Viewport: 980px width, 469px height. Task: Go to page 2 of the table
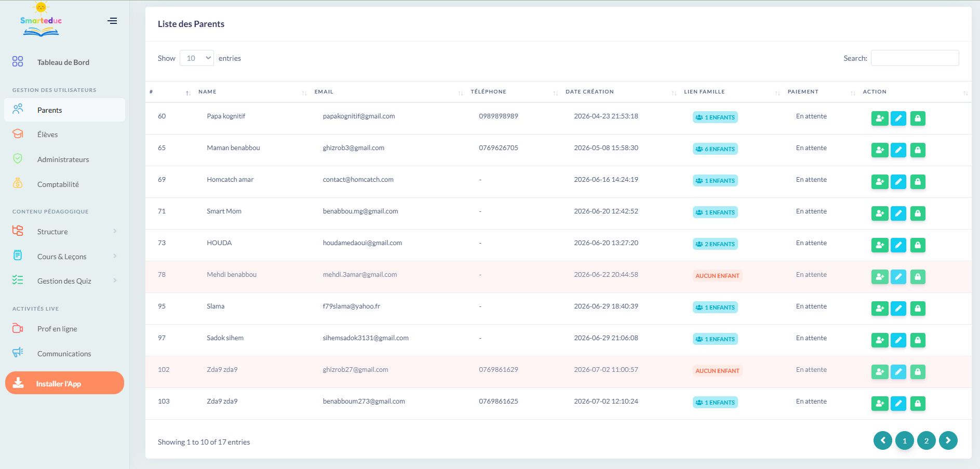pos(926,440)
